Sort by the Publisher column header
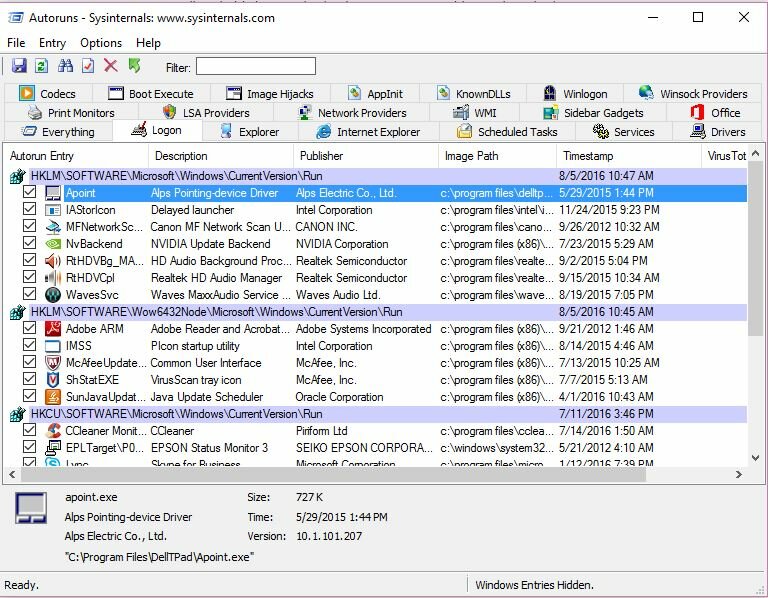 tap(366, 156)
